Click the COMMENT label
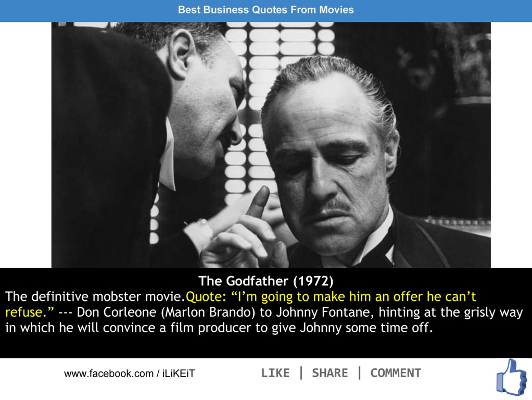 pos(396,373)
